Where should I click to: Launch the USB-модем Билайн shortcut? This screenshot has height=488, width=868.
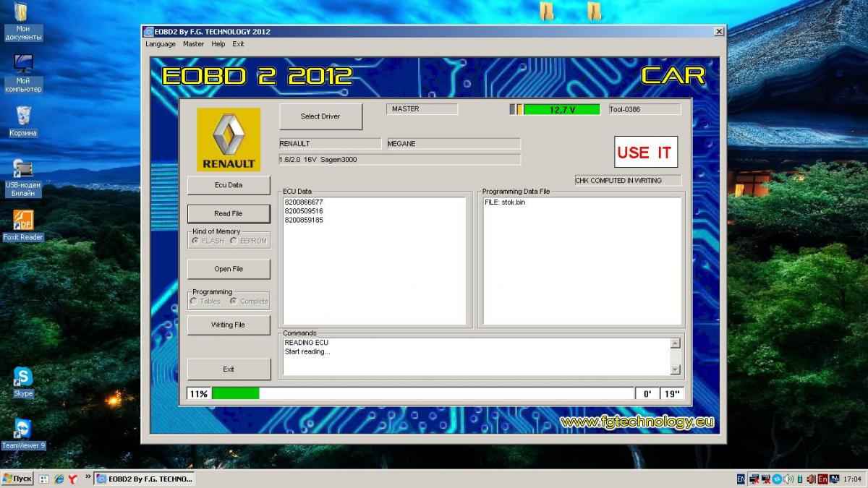[x=23, y=178]
